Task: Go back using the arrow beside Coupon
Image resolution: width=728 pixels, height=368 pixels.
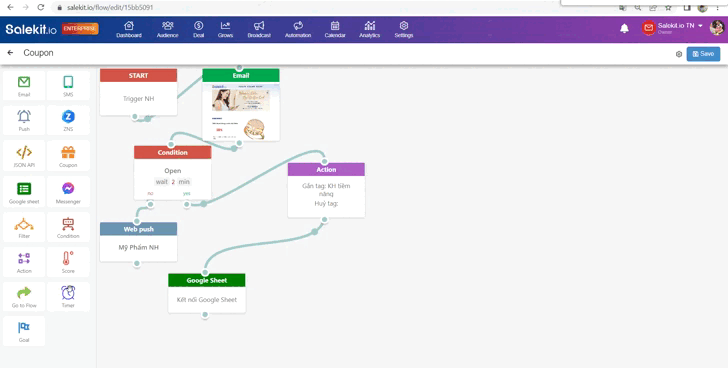Action: tap(10, 53)
